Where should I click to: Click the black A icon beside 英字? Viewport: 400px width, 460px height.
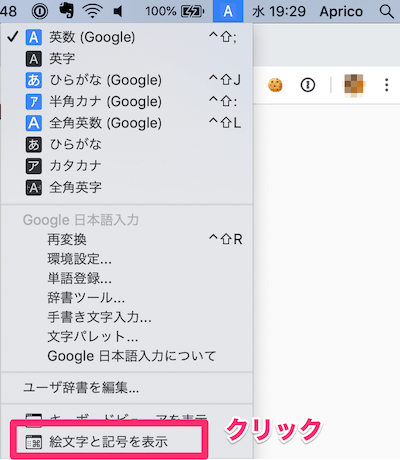34,59
